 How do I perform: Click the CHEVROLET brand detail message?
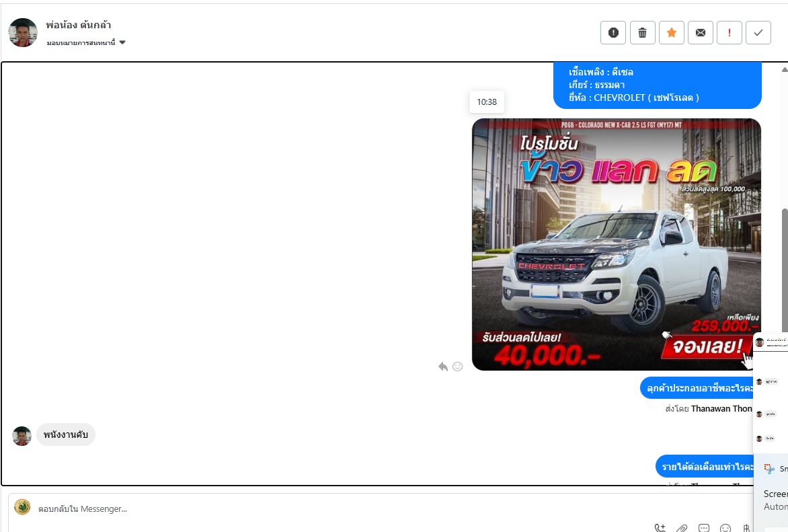(658, 85)
